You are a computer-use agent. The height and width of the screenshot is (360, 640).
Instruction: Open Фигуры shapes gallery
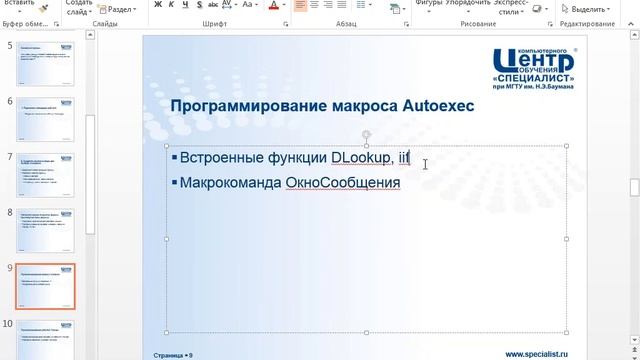[x=429, y=7]
